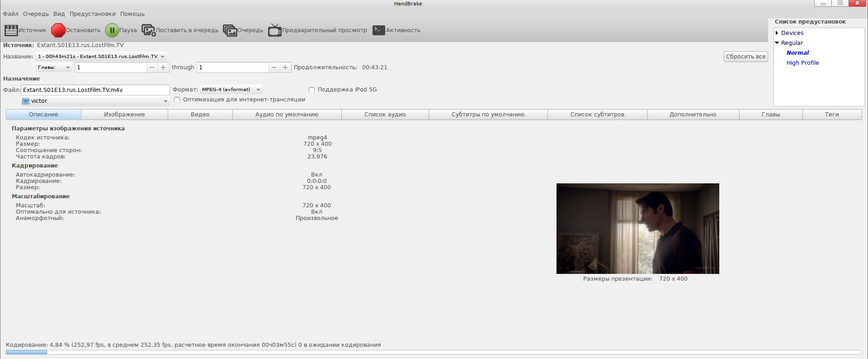Click the Источник toolbar label
The image size is (868, 359).
tap(33, 30)
